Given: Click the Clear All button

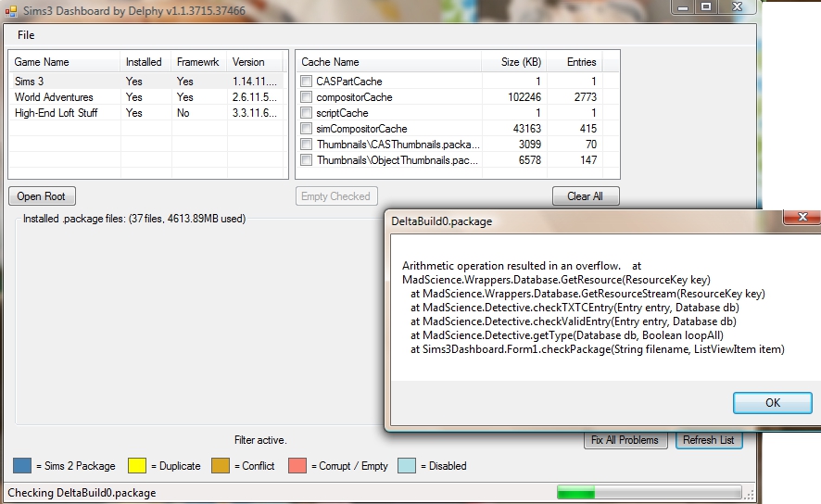Looking at the screenshot, I should 586,196.
